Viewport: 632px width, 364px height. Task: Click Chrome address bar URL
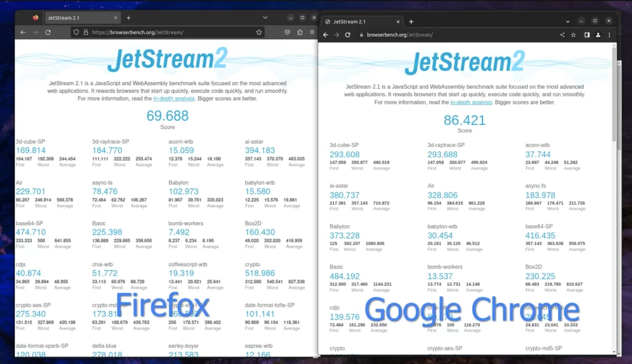(x=400, y=35)
